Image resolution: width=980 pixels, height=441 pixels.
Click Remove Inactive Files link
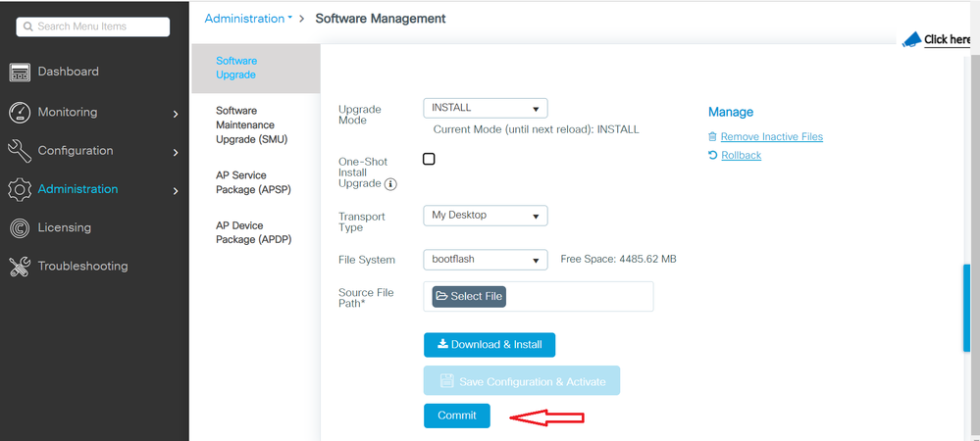pyautogui.click(x=772, y=137)
